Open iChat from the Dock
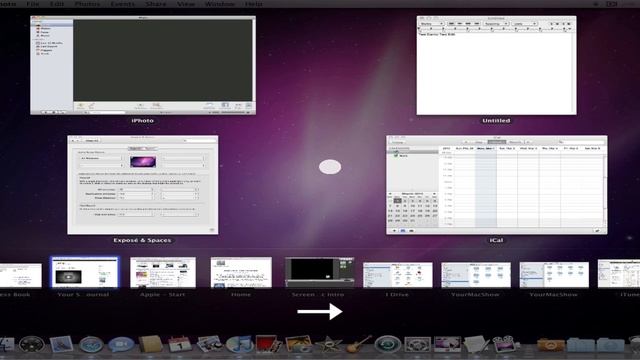The image size is (640, 360). (x=120, y=345)
